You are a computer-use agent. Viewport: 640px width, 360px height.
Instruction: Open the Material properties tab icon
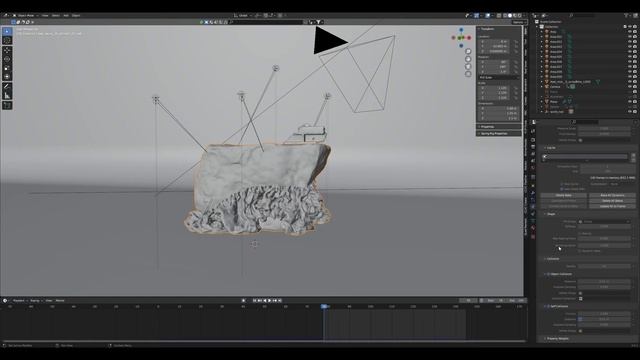[x=533, y=229]
